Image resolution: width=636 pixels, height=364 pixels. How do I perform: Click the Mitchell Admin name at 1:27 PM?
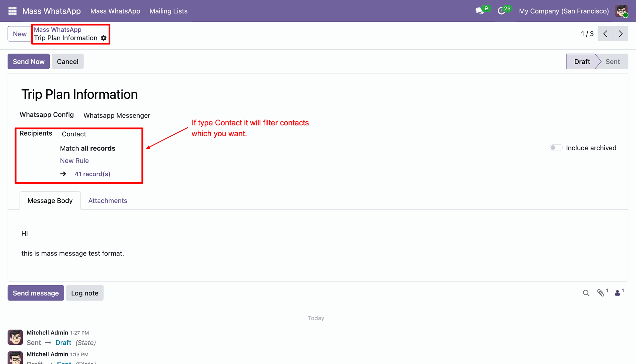point(47,333)
